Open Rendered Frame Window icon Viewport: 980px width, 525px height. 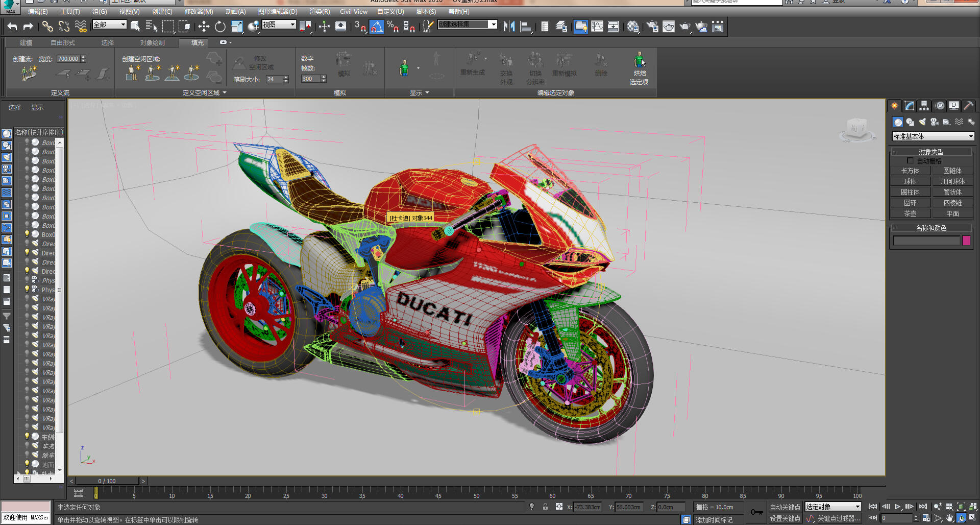coord(669,27)
